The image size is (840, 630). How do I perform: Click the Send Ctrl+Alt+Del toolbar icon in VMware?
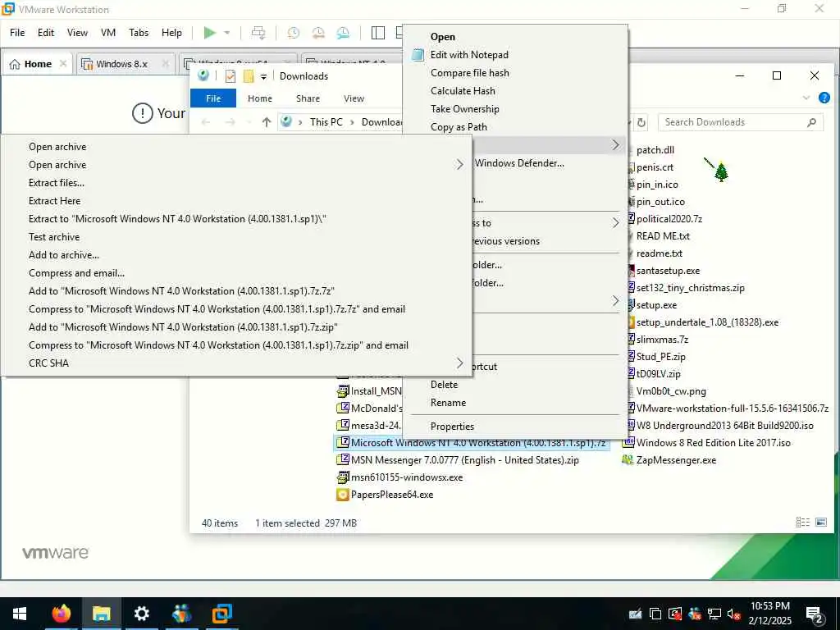coord(258,33)
